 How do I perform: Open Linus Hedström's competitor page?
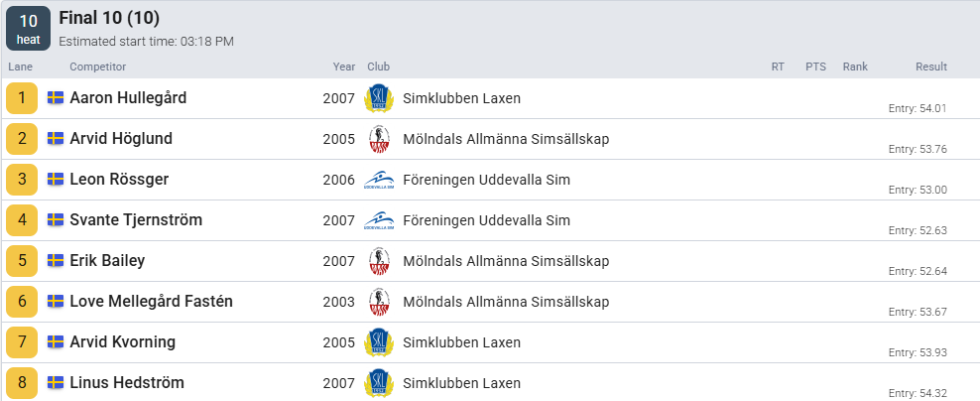[x=127, y=383]
